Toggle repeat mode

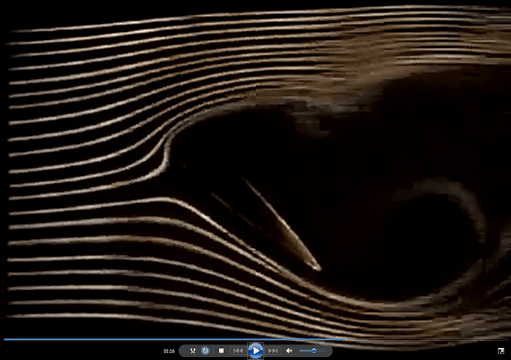(x=205, y=351)
